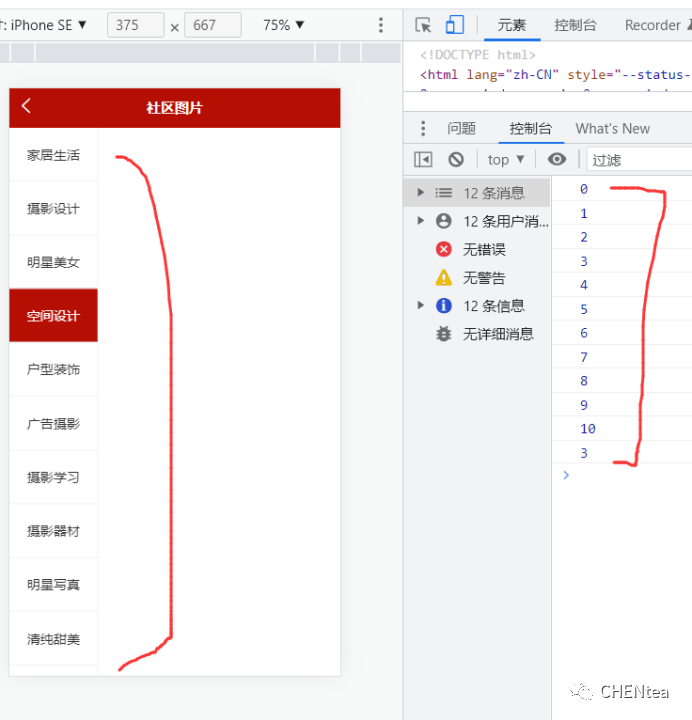Click the <html lang="zh-CN"> element line

click(x=556, y=74)
